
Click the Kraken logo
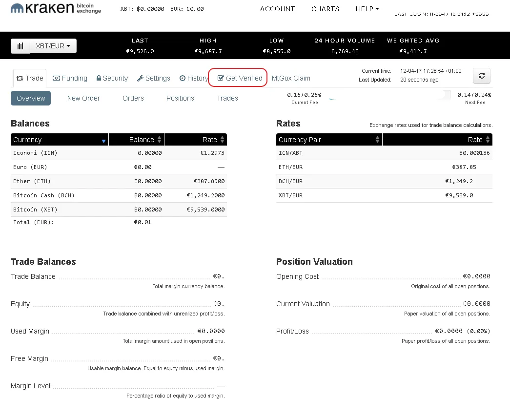coord(56,8)
